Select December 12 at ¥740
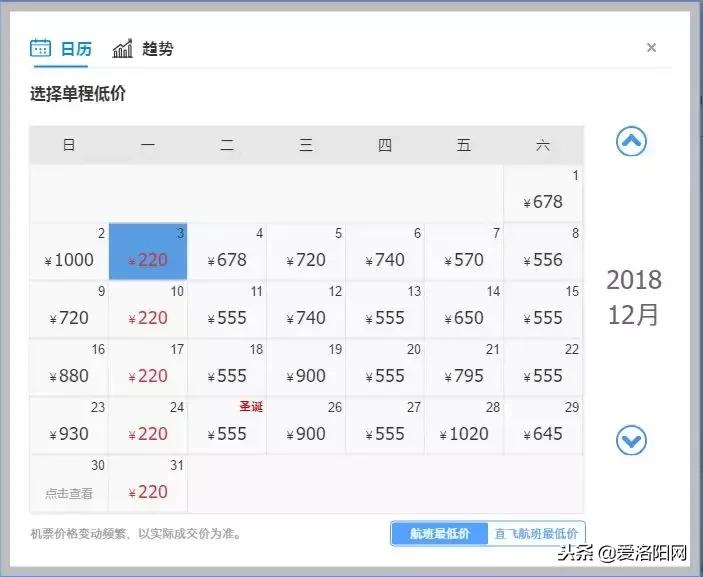The height and width of the screenshot is (577, 703). [x=306, y=309]
